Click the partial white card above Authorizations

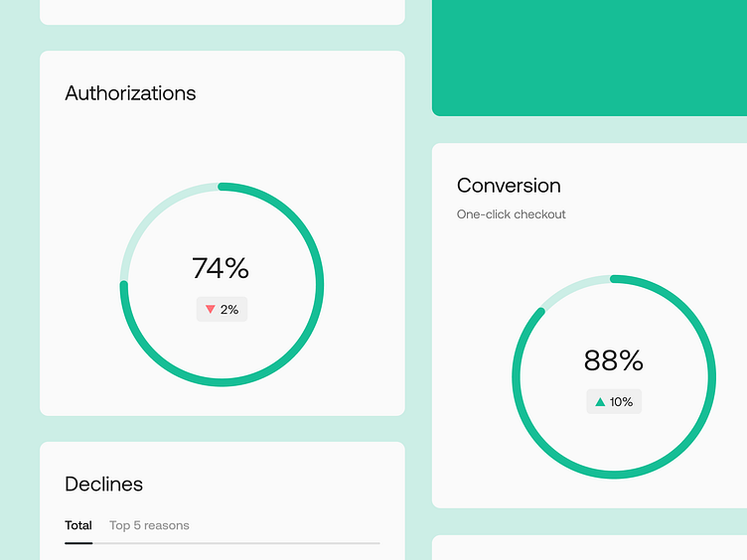tap(222, 11)
